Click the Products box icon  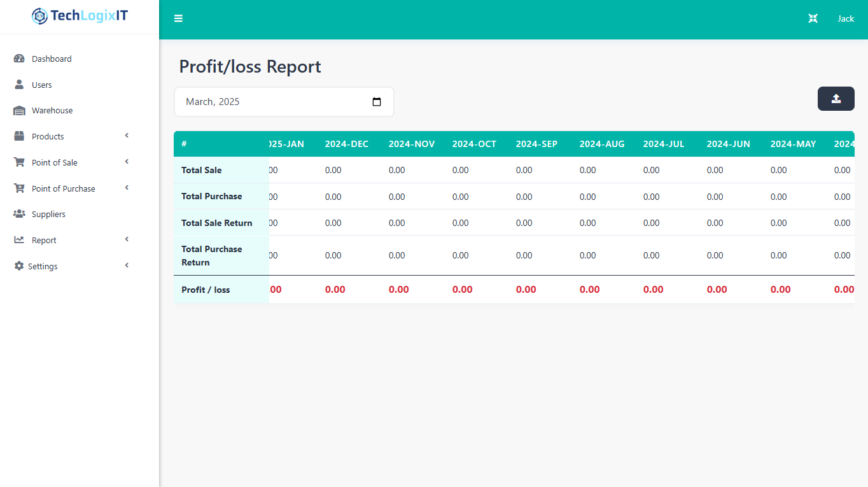[19, 136]
